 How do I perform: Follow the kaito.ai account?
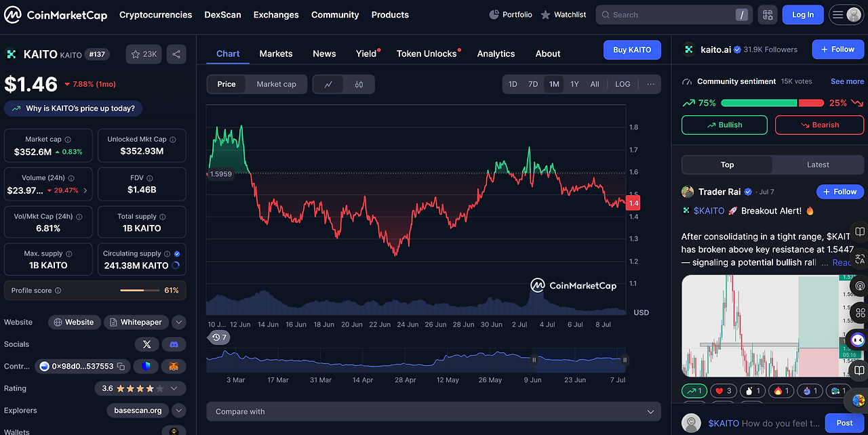tap(838, 49)
